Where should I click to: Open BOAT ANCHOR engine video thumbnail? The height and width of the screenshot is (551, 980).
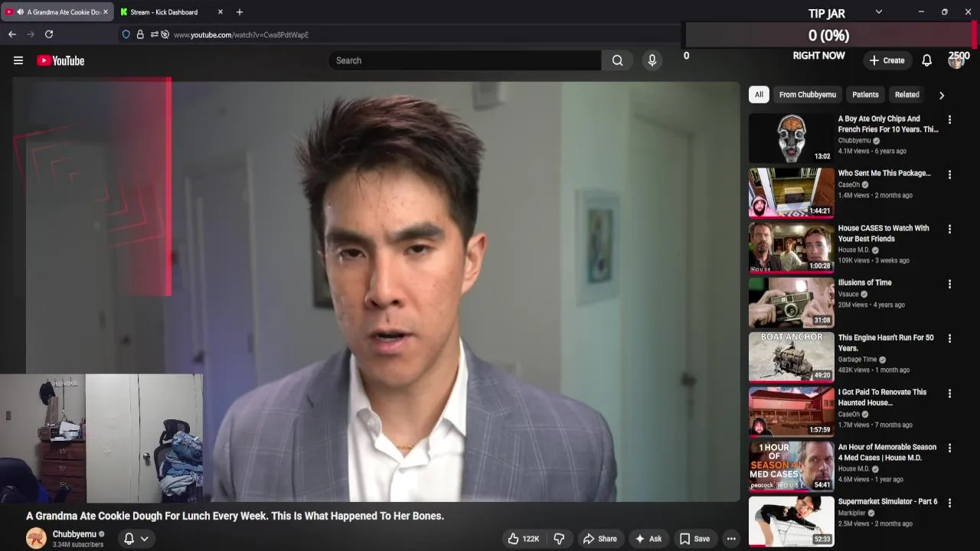pyautogui.click(x=792, y=357)
